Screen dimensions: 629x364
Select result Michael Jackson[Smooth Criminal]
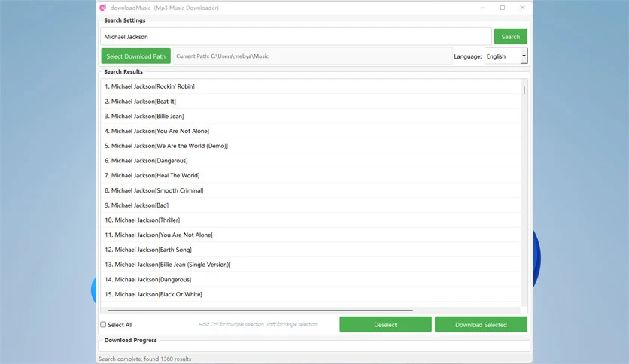pyautogui.click(x=311, y=190)
